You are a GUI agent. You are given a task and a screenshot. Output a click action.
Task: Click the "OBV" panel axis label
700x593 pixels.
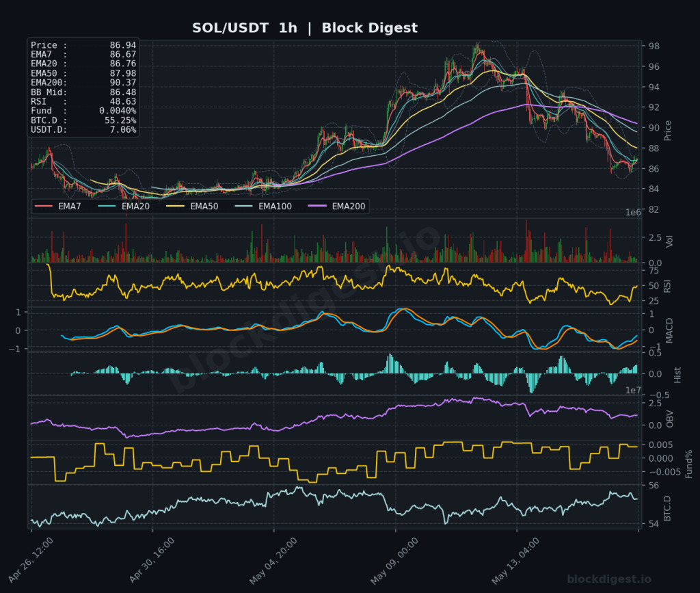point(670,419)
